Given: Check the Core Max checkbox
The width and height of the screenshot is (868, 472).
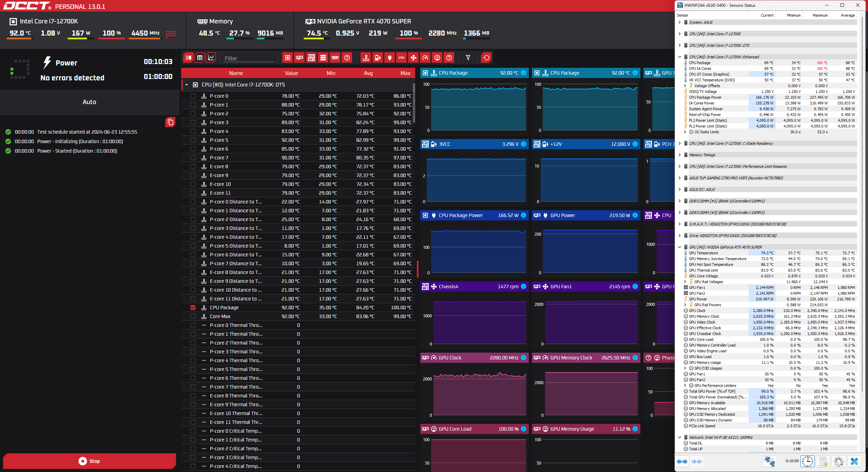Looking at the screenshot, I should tap(193, 316).
